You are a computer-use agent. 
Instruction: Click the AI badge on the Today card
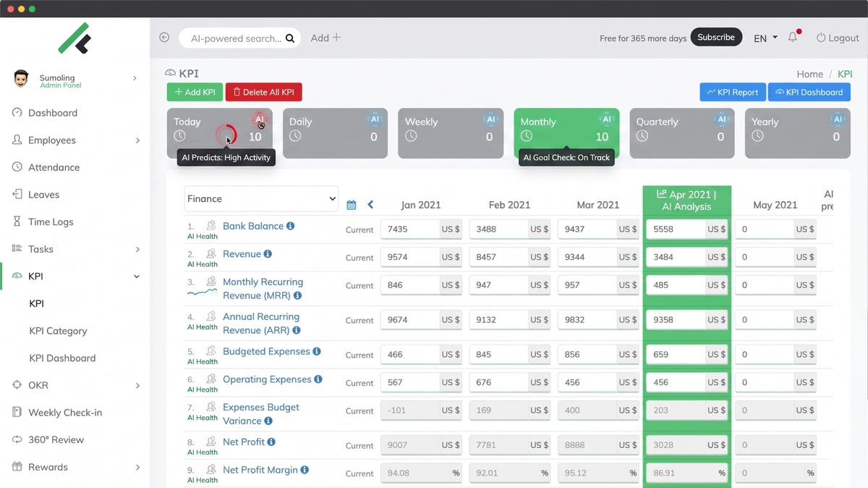(x=259, y=119)
